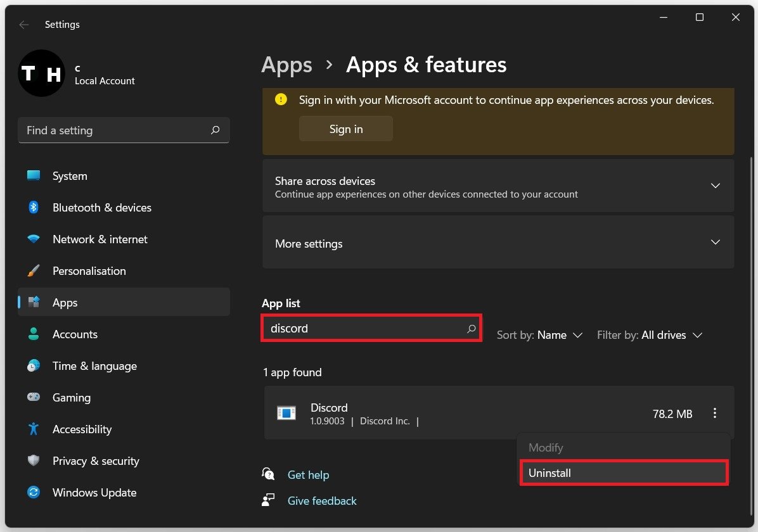Click the back arrow in Settings header
758x532 pixels.
point(24,25)
